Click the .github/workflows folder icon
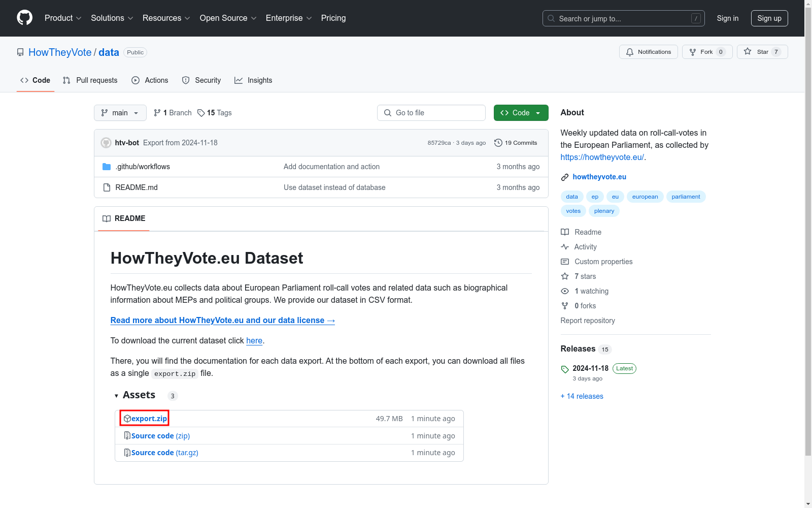812x508 pixels. (107, 167)
